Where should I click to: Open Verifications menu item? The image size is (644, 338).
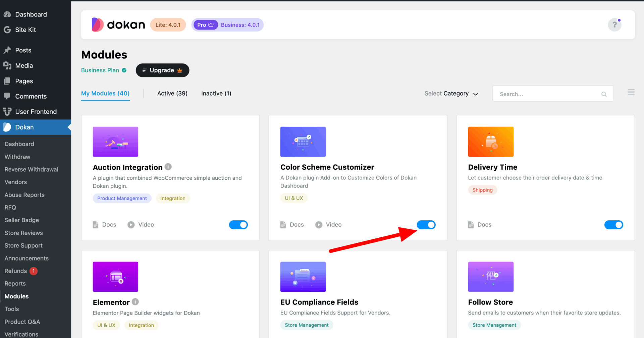coord(21,334)
